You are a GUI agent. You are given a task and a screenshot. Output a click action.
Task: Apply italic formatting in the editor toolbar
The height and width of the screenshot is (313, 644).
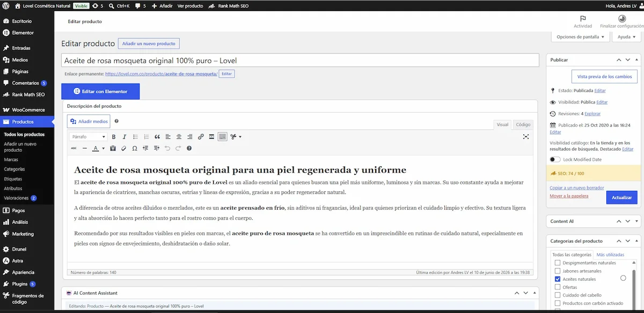click(125, 137)
